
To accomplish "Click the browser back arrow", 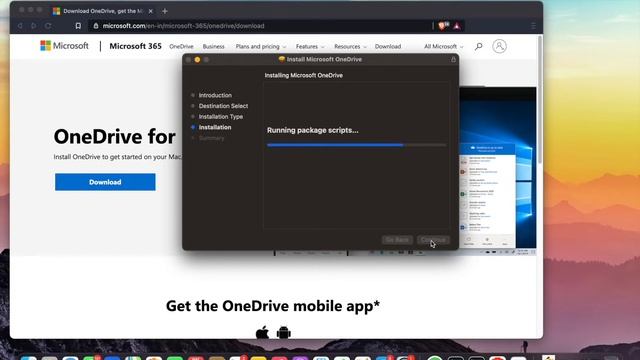I will [x=20, y=26].
